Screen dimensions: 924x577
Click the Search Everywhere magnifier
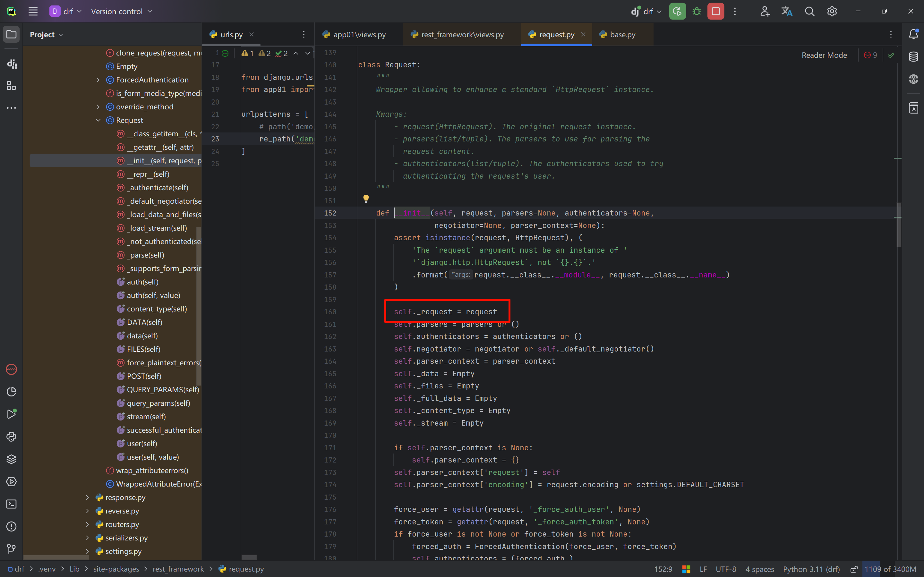(809, 12)
